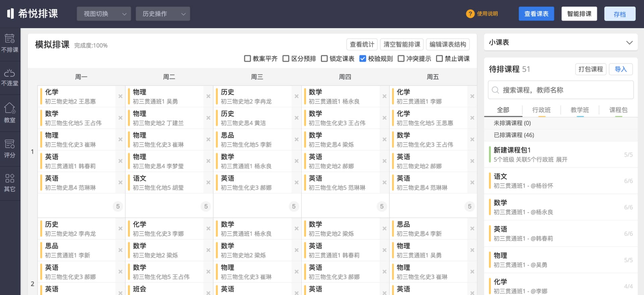The image size is (644, 295).
Task: Uncheck the 校验规则 checkbox
Action: [x=363, y=59]
